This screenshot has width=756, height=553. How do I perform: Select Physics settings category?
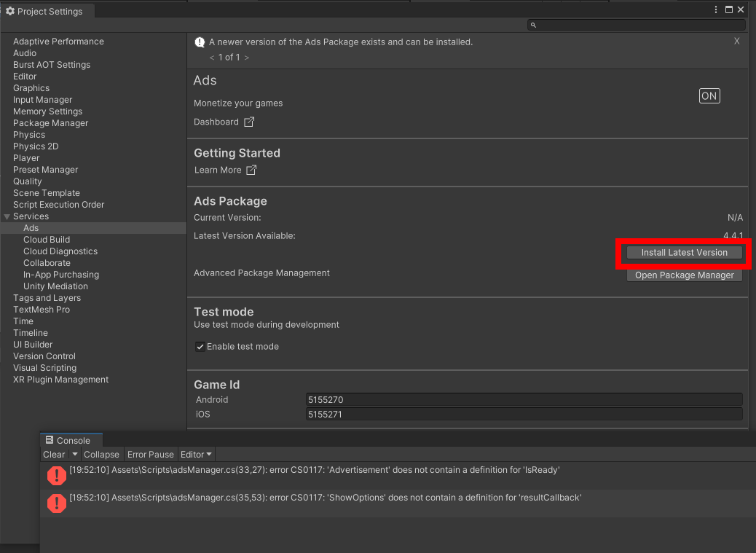point(29,135)
